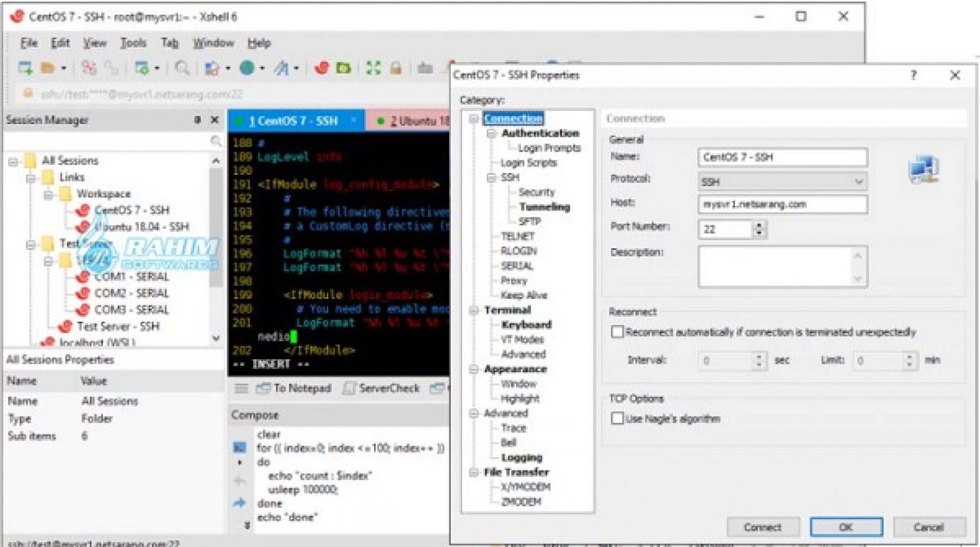980x547 pixels.
Task: Enable reconnect automatically on unexpected termination
Action: coord(618,332)
